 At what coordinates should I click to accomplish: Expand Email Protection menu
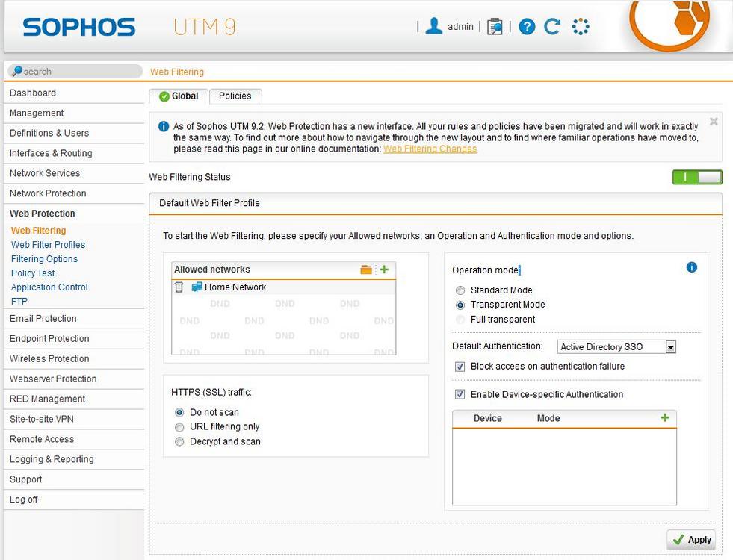(74, 319)
